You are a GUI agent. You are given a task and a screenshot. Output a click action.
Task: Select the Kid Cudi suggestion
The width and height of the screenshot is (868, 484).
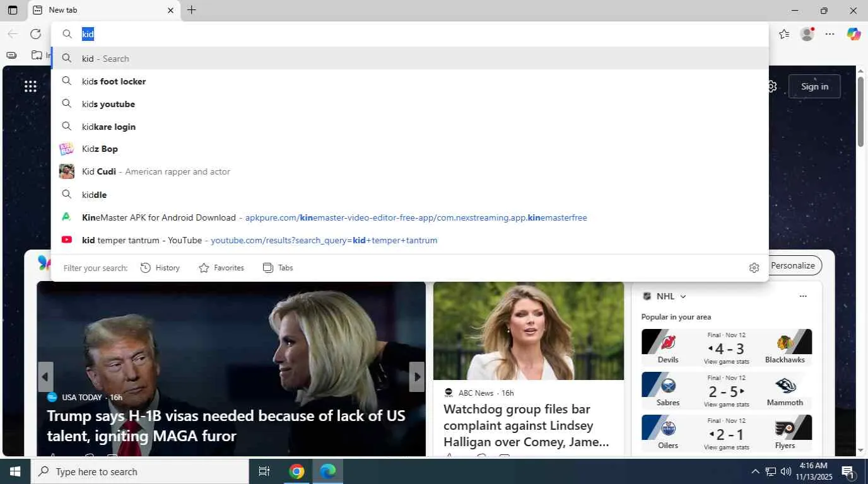[410, 171]
